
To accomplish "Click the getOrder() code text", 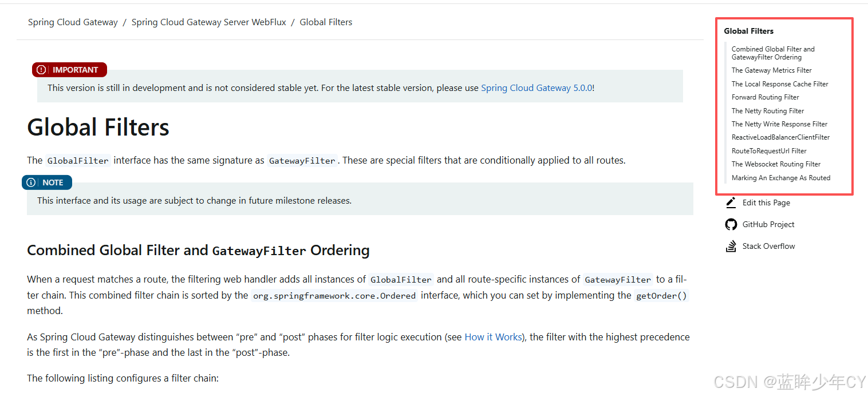I will pyautogui.click(x=661, y=296).
